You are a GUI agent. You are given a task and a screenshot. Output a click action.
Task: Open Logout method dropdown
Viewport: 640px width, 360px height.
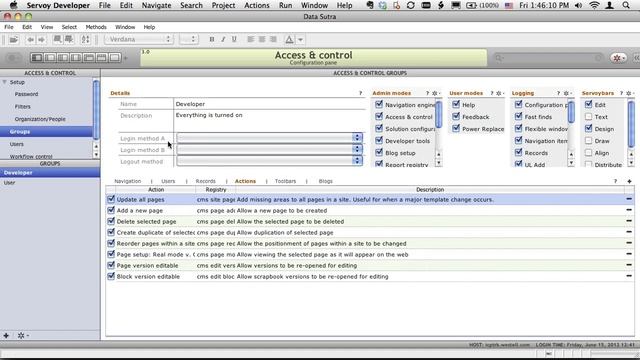(270, 161)
